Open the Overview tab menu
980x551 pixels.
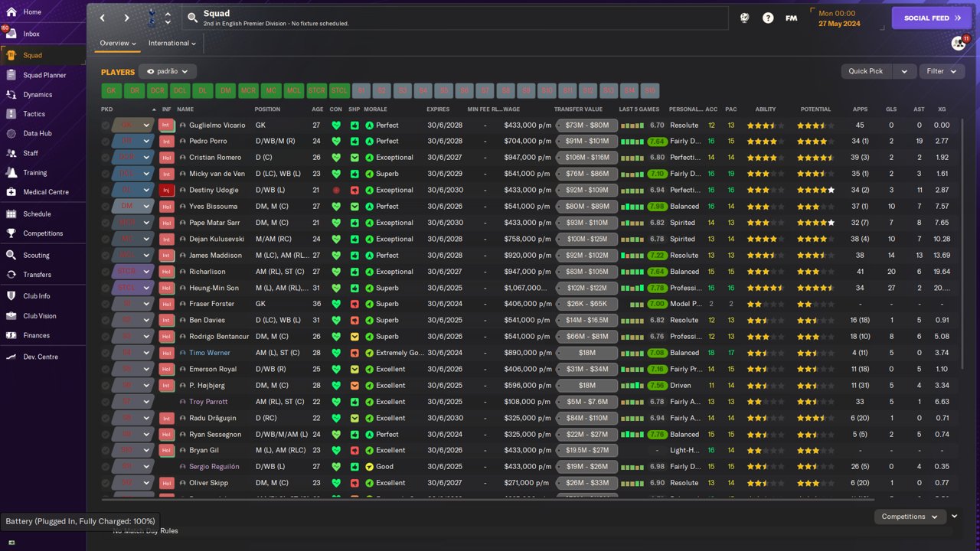118,44
